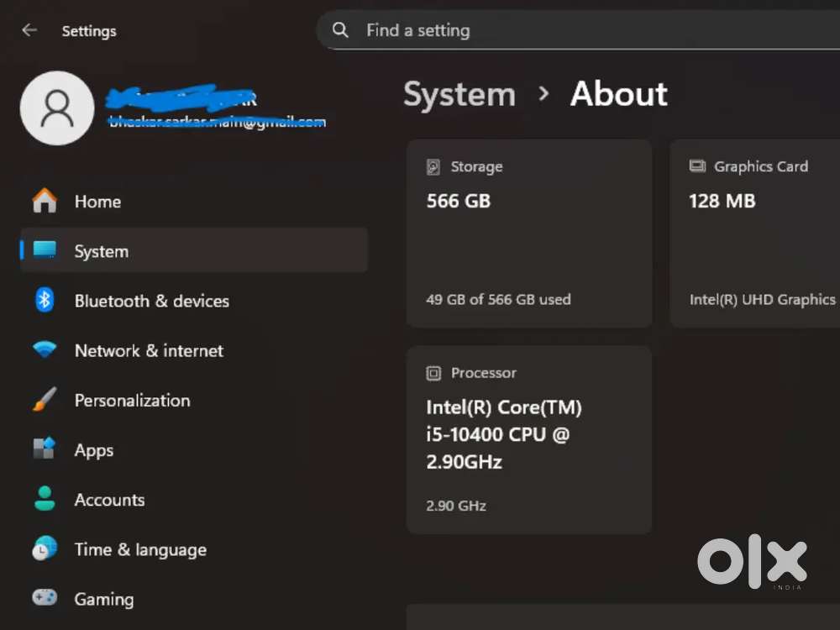This screenshot has width=840, height=630.
Task: Click the search magnifier icon
Action: coord(339,29)
